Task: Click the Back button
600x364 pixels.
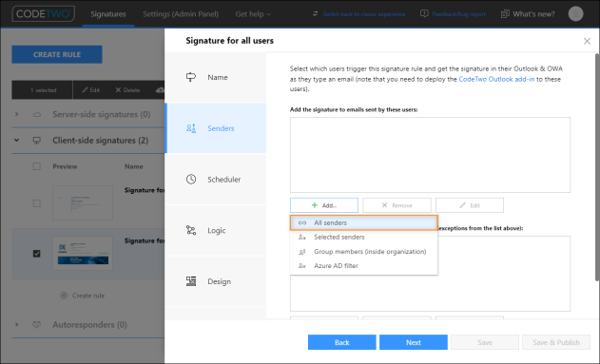Action: point(342,342)
